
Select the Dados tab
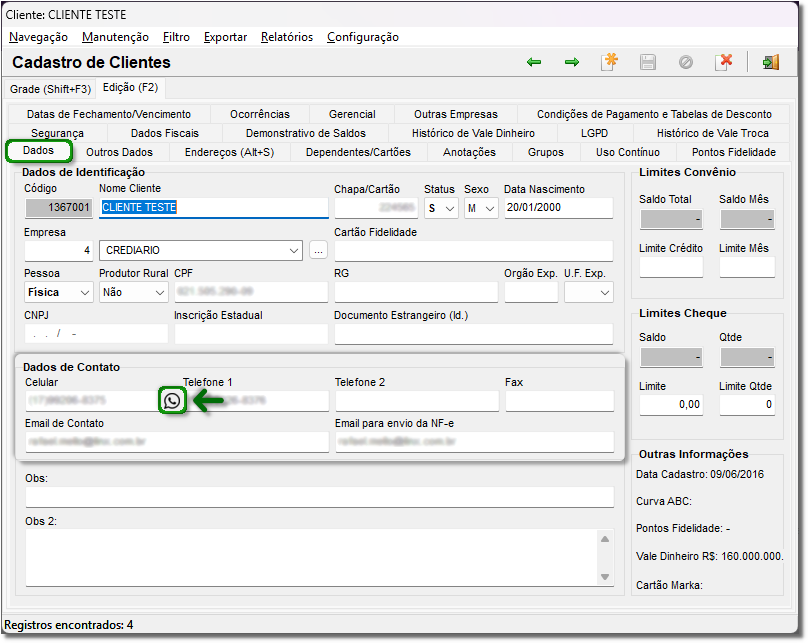(39, 150)
